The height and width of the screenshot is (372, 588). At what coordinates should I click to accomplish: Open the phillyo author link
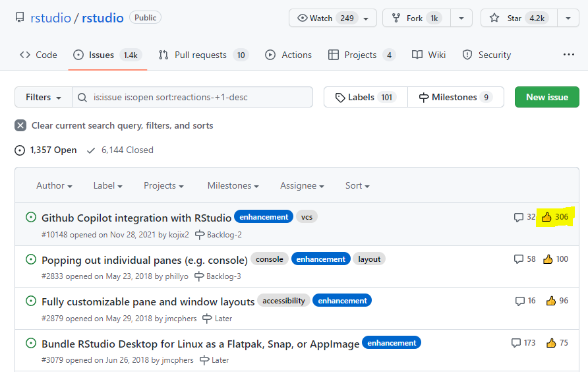(x=177, y=276)
